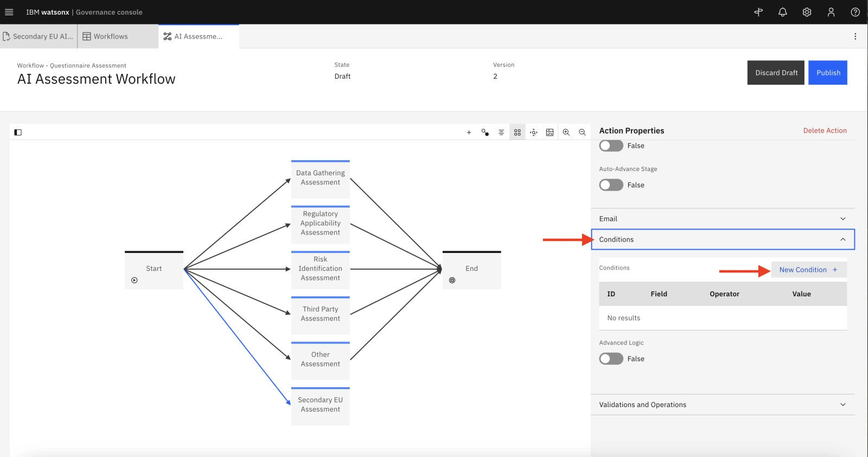Toggle the first False switch under Action Properties
The height and width of the screenshot is (457, 868).
[x=611, y=146]
